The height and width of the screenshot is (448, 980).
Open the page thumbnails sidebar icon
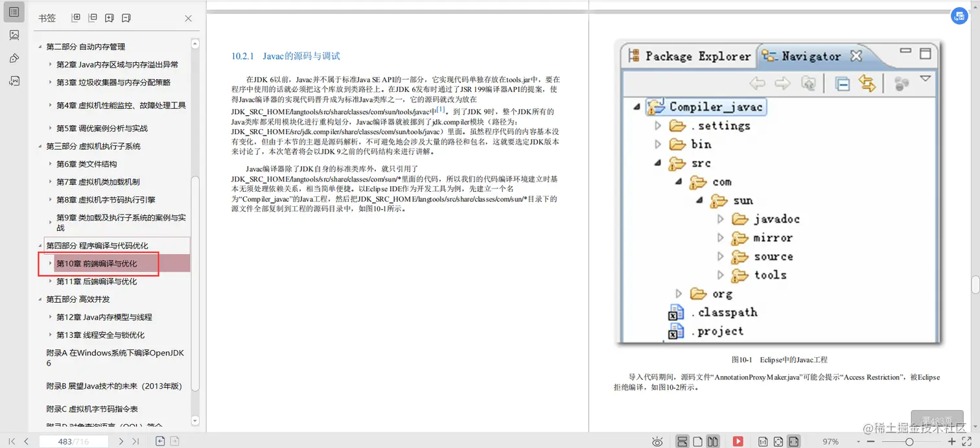14,35
